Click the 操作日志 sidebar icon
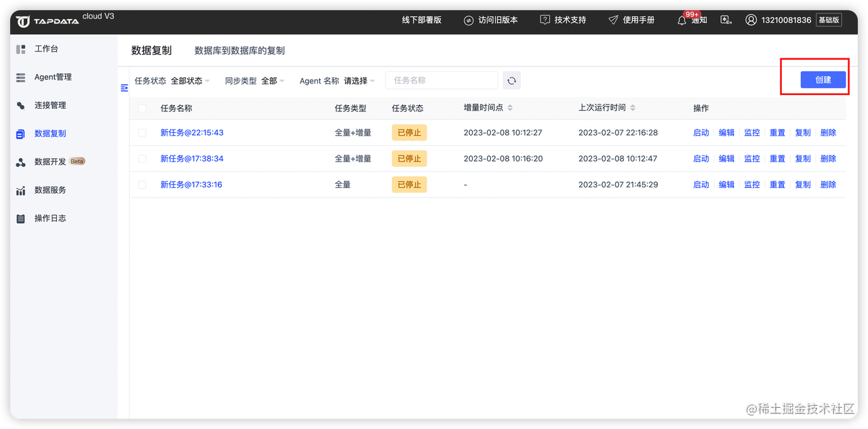The width and height of the screenshot is (868, 429). [x=21, y=219]
